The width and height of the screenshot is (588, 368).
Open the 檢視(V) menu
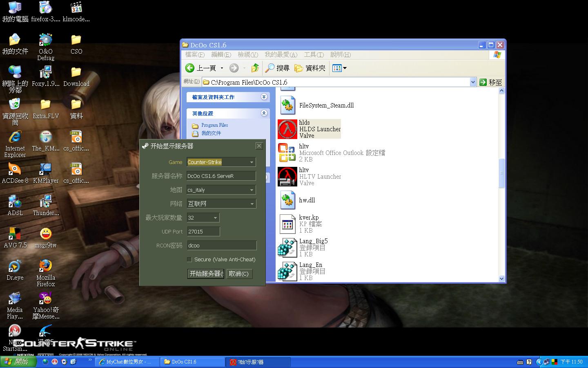pyautogui.click(x=248, y=54)
